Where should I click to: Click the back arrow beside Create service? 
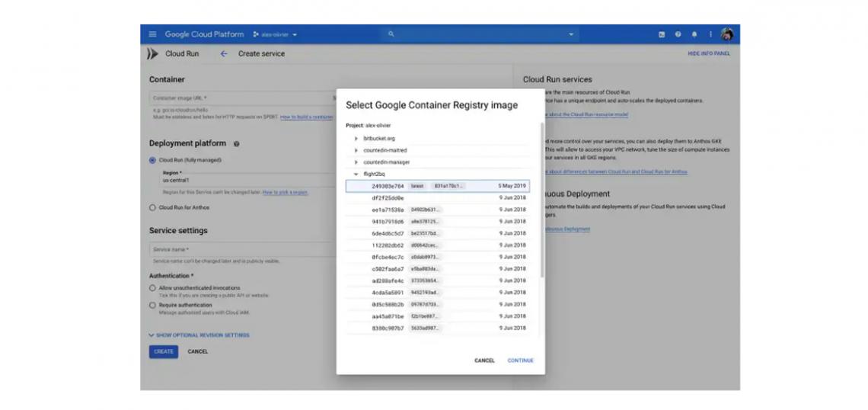[x=224, y=54]
